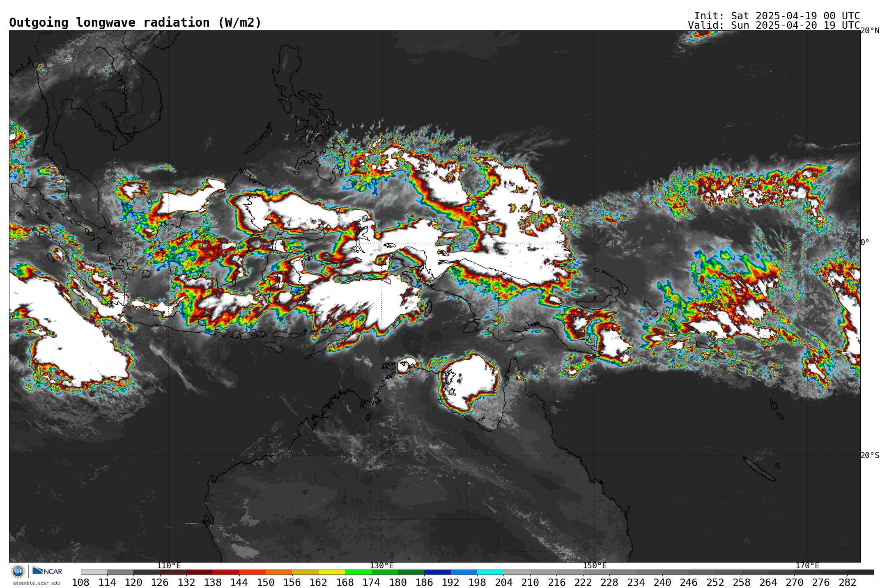This screenshot has width=887, height=588.
Task: Pick the dark maroon 132–138 colorbar swatch
Action: point(200,572)
